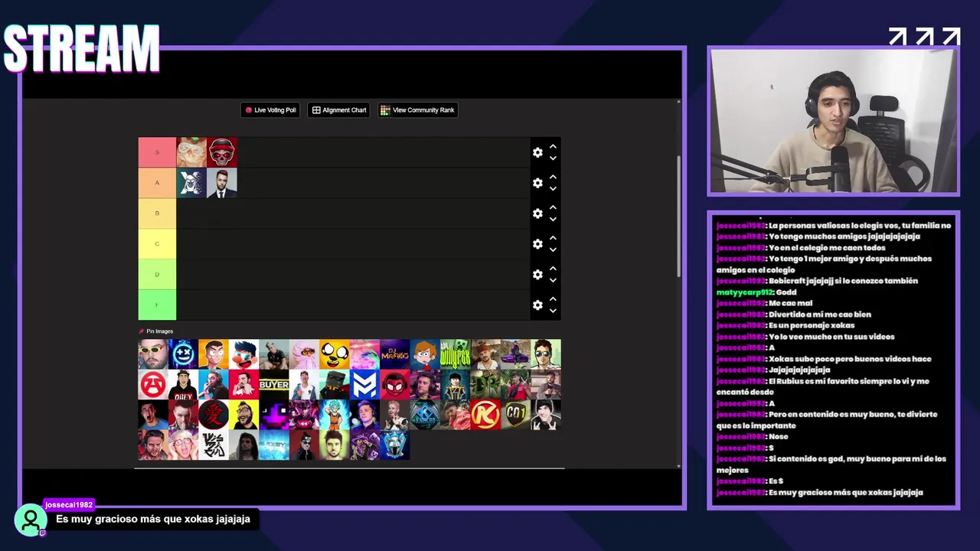Click the Pin Images option

[155, 331]
